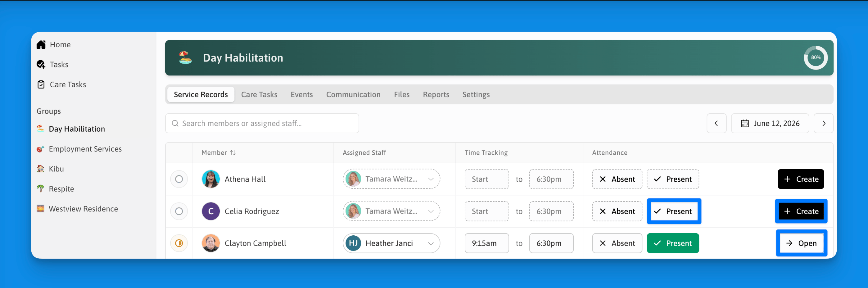Screen dimensions: 868x288
Task: Click the beach umbrella icon in header banner
Action: coord(185,58)
